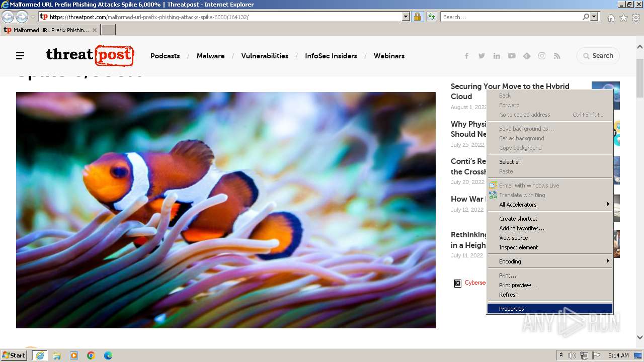This screenshot has width=644, height=362.
Task: Click the Threatpost logo
Action: [x=90, y=55]
